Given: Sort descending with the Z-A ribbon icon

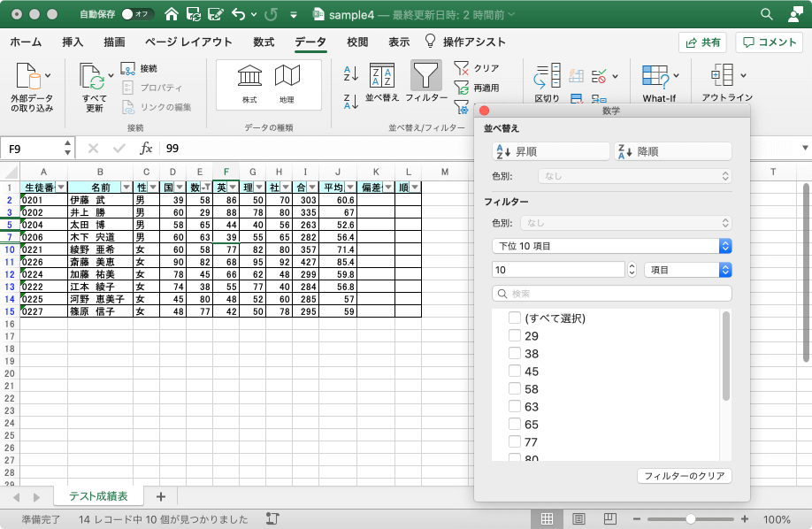Looking at the screenshot, I should point(350,101).
